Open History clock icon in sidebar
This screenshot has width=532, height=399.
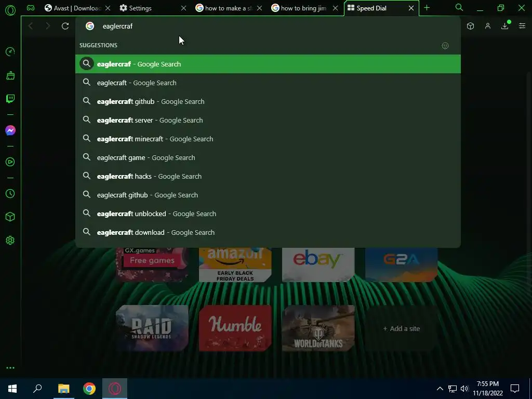pos(10,193)
